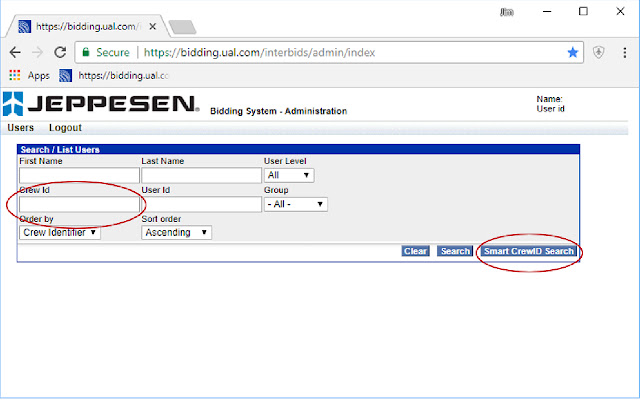Open the Chrome three-dot menu
Viewport: 640px width, 400px height.
(x=624, y=52)
